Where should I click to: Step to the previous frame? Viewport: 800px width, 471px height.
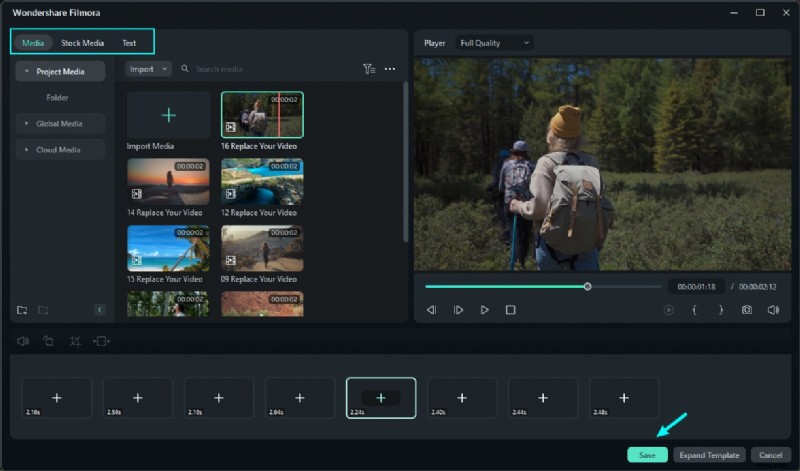coord(432,310)
